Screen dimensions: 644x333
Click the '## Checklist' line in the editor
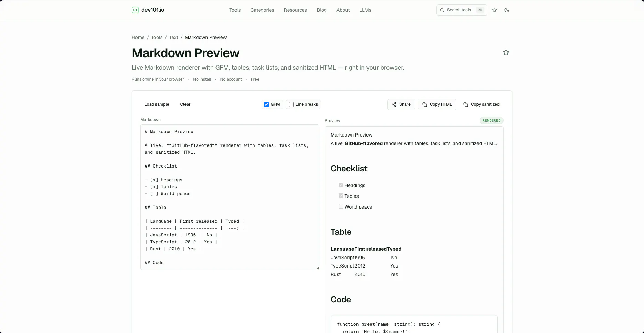click(161, 166)
